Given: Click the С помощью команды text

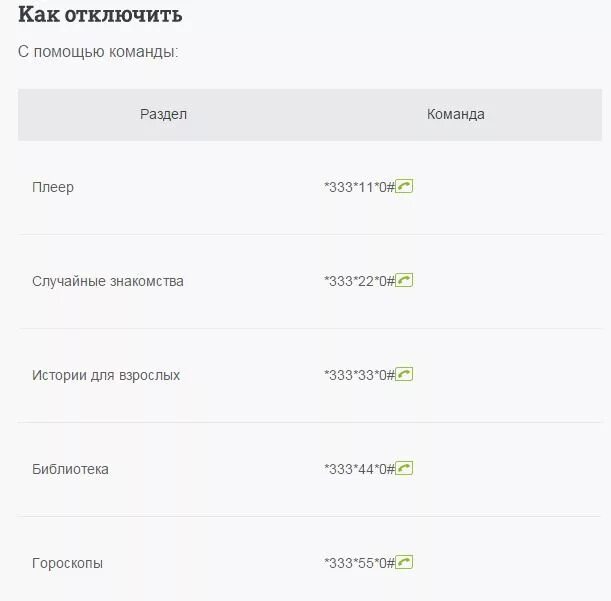Looking at the screenshot, I should (98, 51).
